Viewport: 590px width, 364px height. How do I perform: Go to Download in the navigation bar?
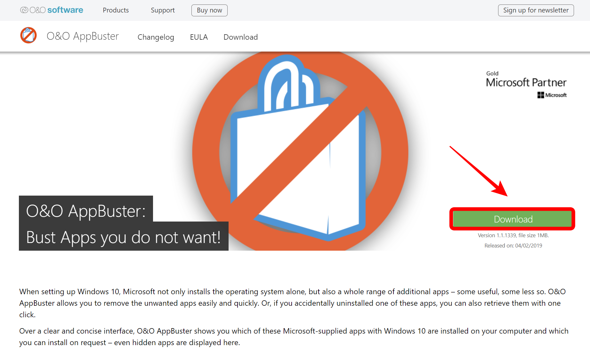(240, 37)
